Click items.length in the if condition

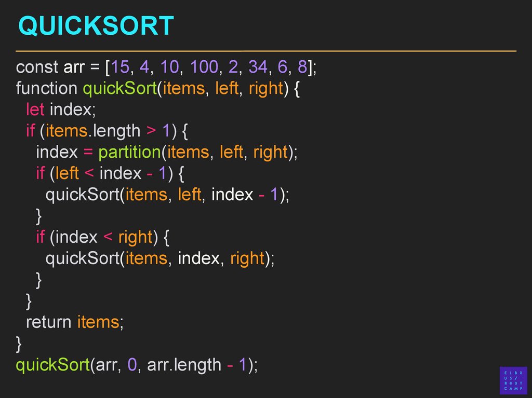pyautogui.click(x=93, y=131)
